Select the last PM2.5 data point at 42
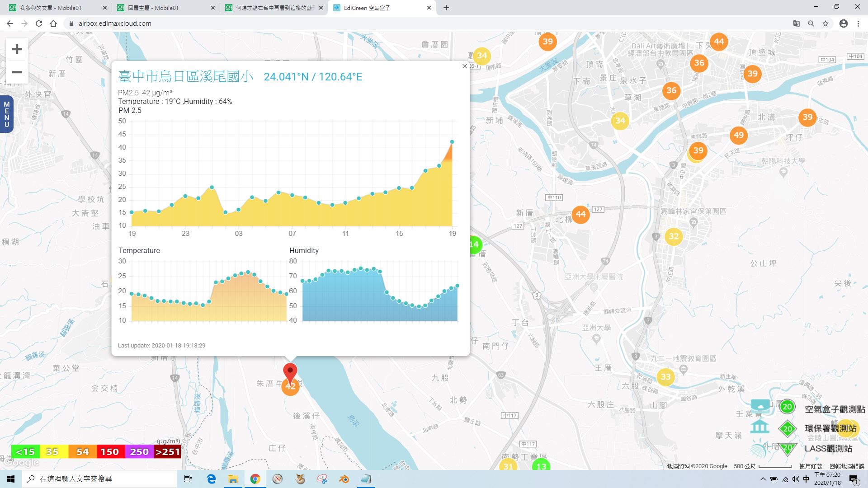 pos(452,142)
